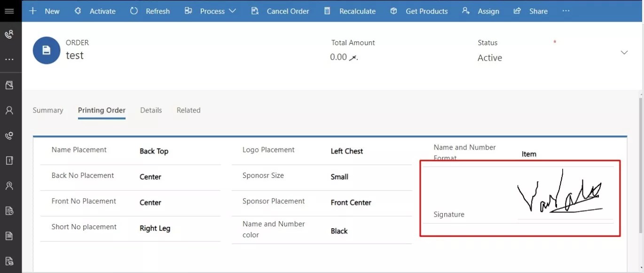
Task: Open the command bar overflow ellipsis
Action: [566, 11]
